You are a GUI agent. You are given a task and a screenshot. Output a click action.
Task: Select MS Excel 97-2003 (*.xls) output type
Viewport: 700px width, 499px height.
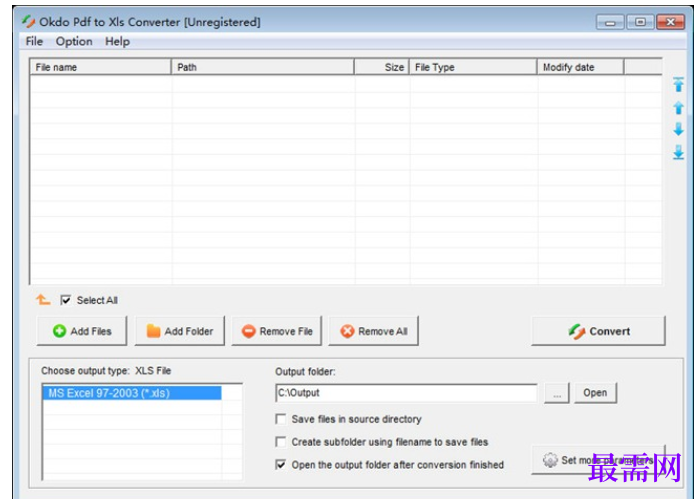point(132,393)
